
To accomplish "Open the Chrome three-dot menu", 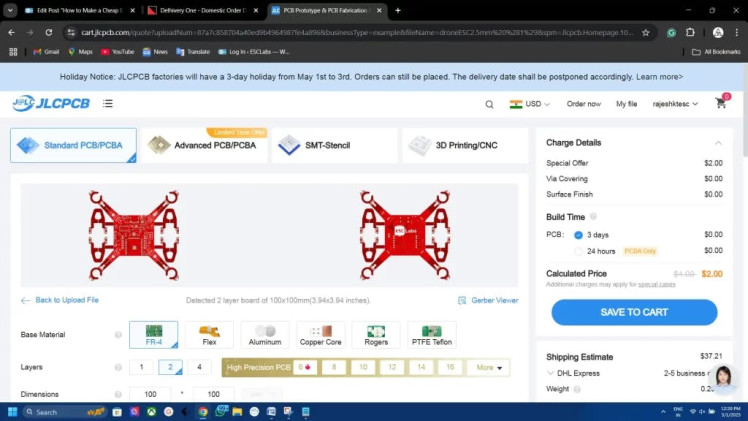I will (737, 32).
